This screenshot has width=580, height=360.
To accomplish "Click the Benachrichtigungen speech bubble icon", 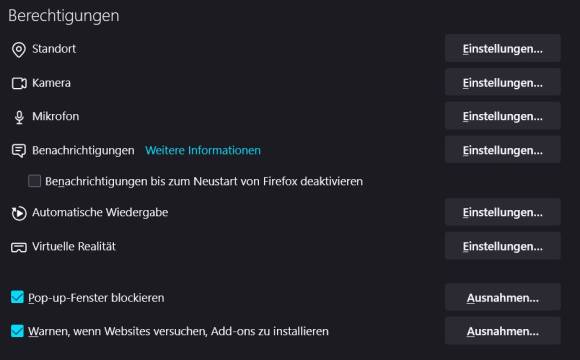I will point(19,151).
